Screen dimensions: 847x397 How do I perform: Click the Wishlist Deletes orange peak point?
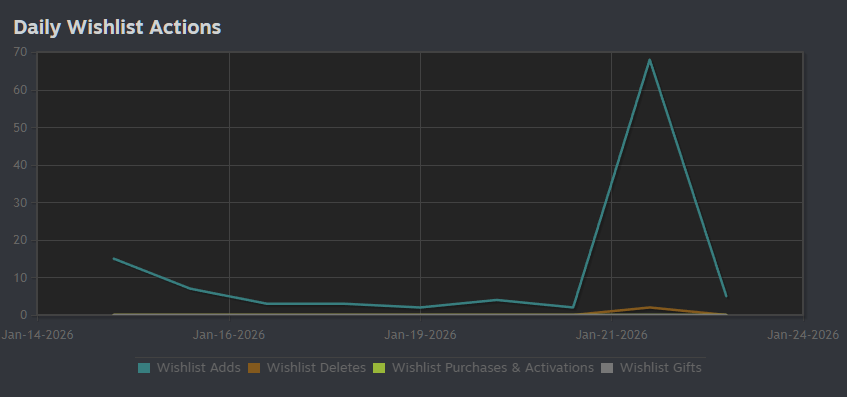(649, 307)
